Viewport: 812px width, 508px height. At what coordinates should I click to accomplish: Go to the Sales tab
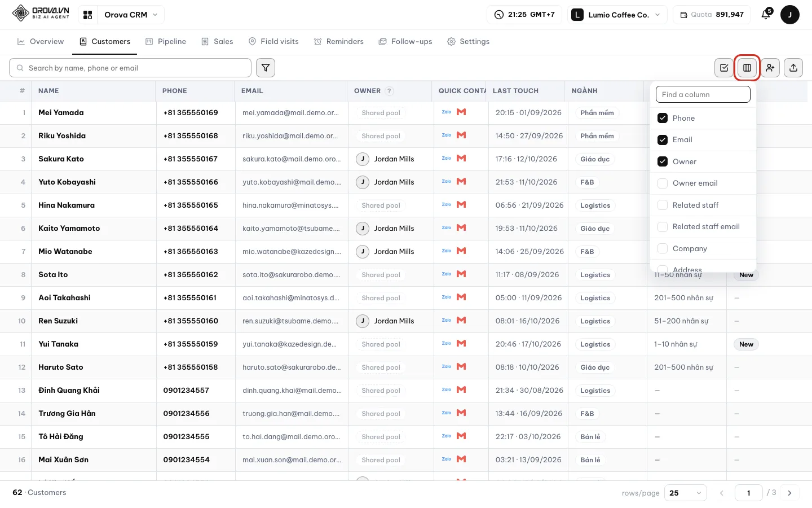(217, 42)
